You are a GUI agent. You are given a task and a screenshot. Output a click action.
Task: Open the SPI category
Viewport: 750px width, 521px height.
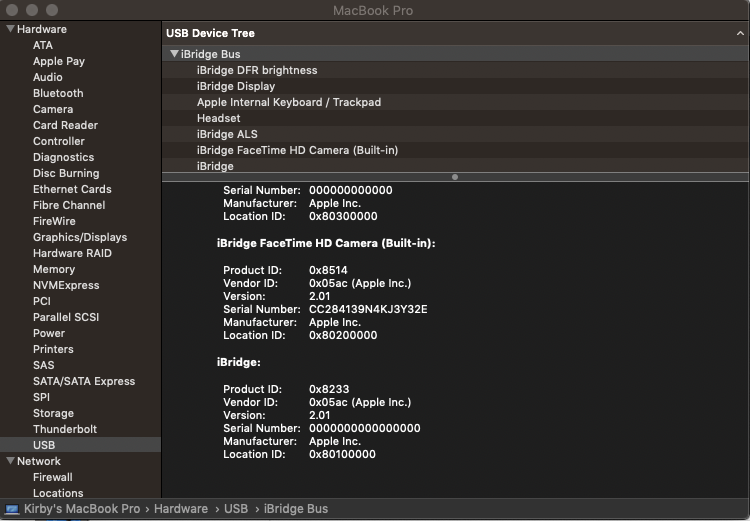pos(41,397)
